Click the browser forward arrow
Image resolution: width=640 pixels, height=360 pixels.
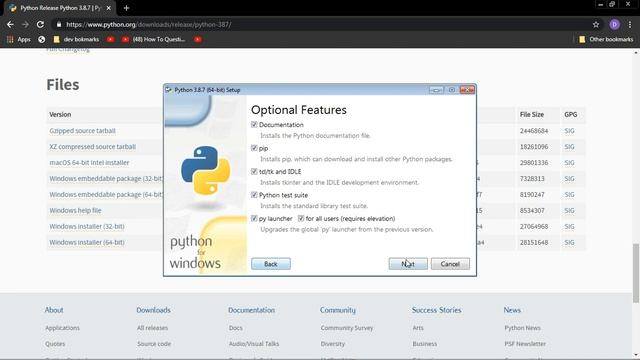pos(25,24)
